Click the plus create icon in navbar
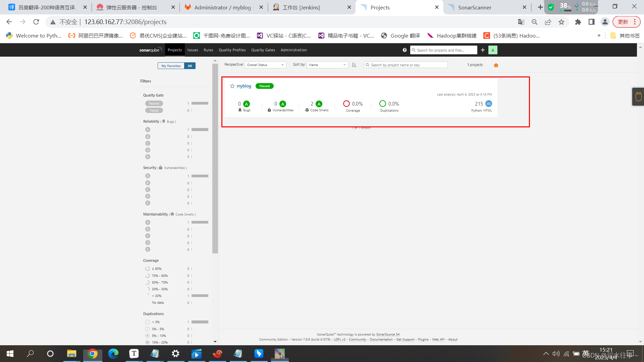 pos(483,50)
